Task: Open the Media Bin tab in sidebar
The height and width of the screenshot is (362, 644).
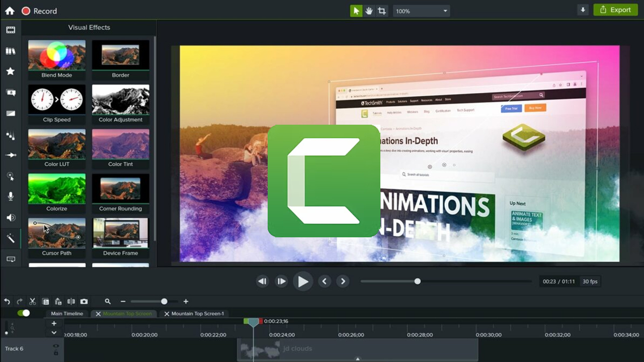Action: [x=11, y=30]
